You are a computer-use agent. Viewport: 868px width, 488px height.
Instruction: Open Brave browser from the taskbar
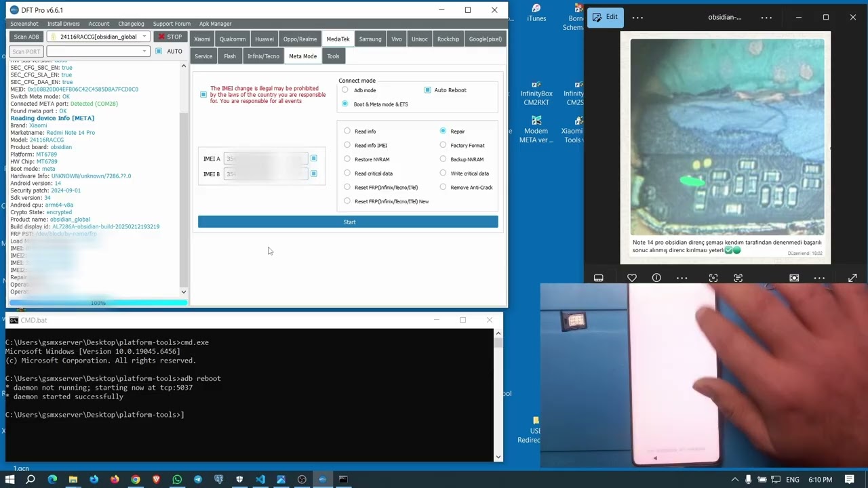pos(156,480)
